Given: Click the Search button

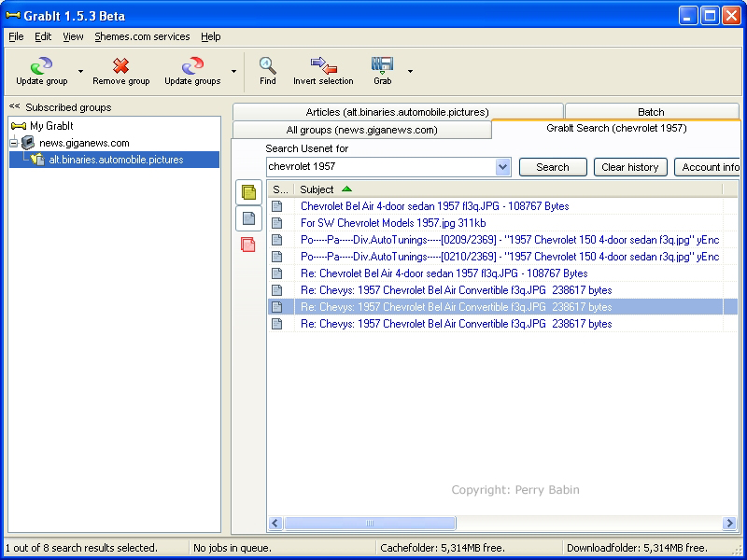Looking at the screenshot, I should point(553,167).
